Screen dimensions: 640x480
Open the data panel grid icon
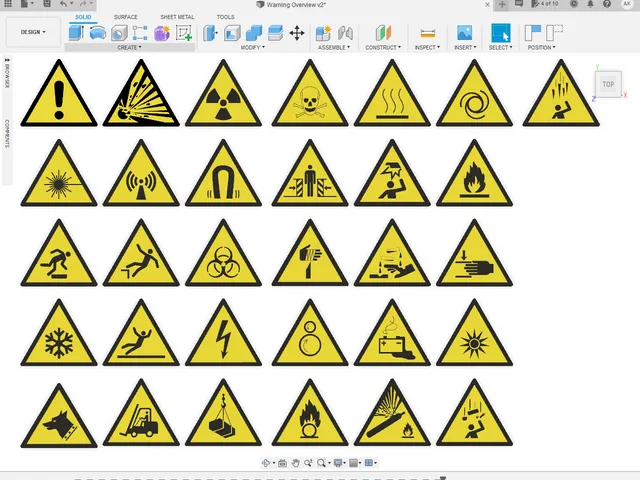click(x=8, y=4)
